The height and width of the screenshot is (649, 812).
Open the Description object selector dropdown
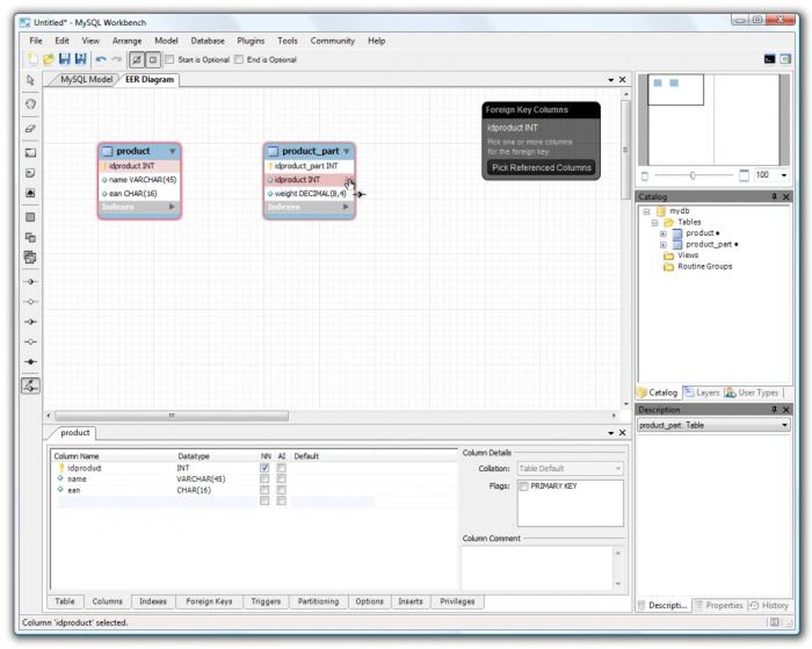pyautogui.click(x=784, y=425)
